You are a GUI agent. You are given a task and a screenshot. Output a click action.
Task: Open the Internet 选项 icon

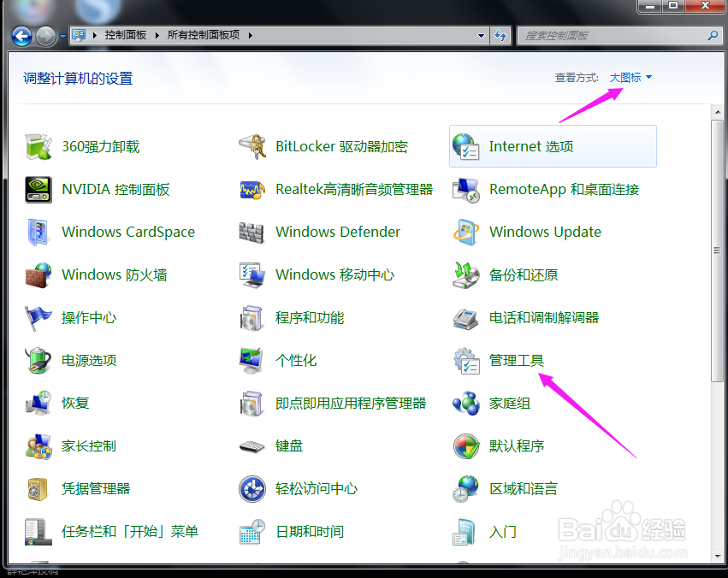(x=465, y=146)
